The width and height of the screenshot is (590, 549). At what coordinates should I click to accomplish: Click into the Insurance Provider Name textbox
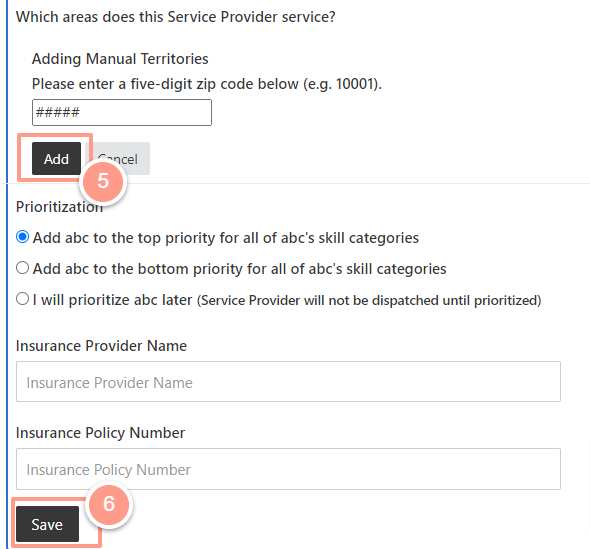(288, 382)
